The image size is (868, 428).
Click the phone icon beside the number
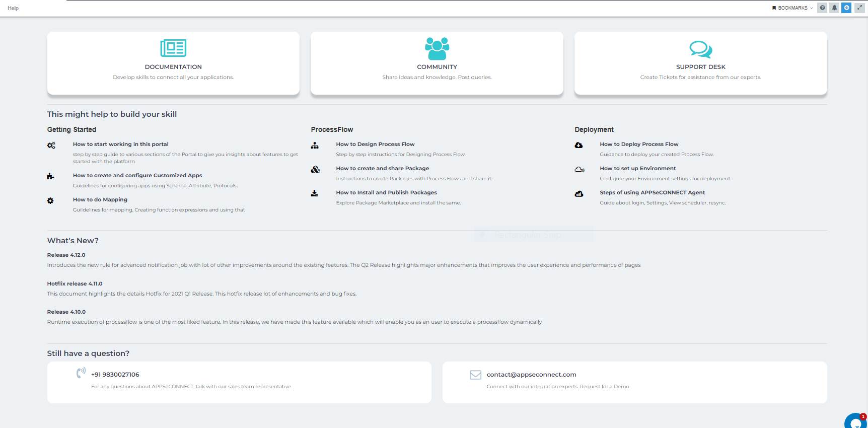81,373
